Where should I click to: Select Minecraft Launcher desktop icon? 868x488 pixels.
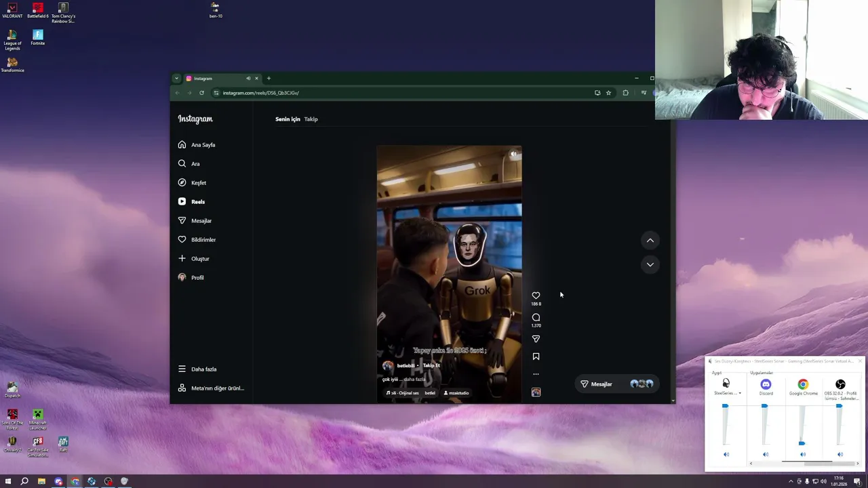pos(38,420)
